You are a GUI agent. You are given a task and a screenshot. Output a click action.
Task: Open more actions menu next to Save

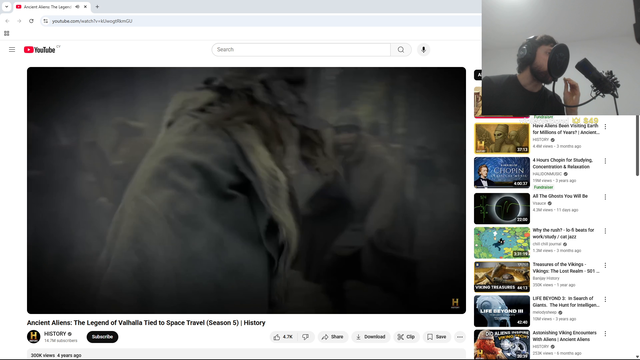pyautogui.click(x=460, y=337)
